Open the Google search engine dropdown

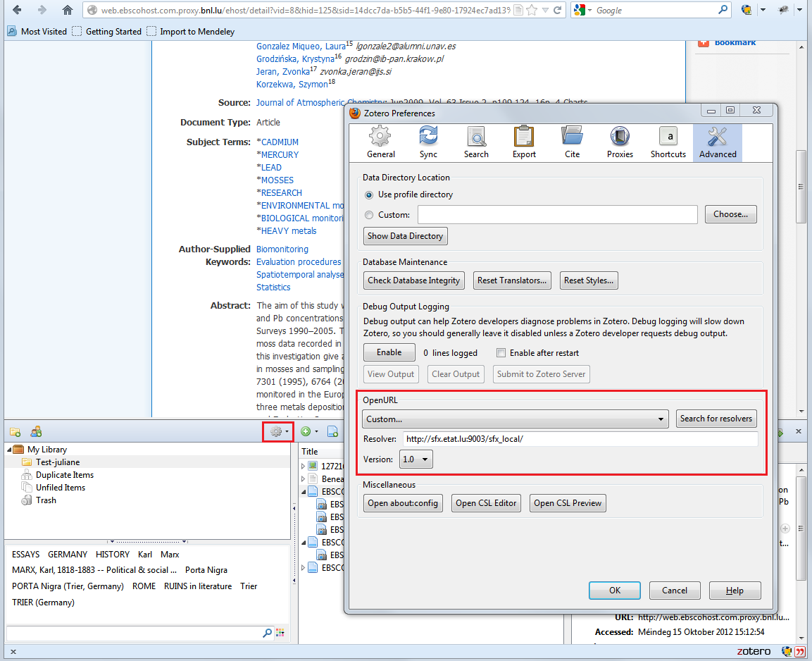pyautogui.click(x=582, y=10)
